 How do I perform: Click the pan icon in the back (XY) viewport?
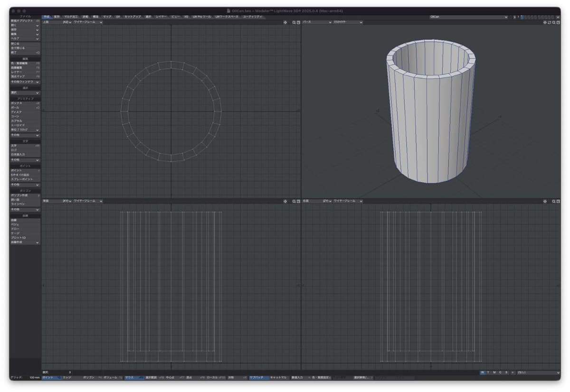(285, 201)
